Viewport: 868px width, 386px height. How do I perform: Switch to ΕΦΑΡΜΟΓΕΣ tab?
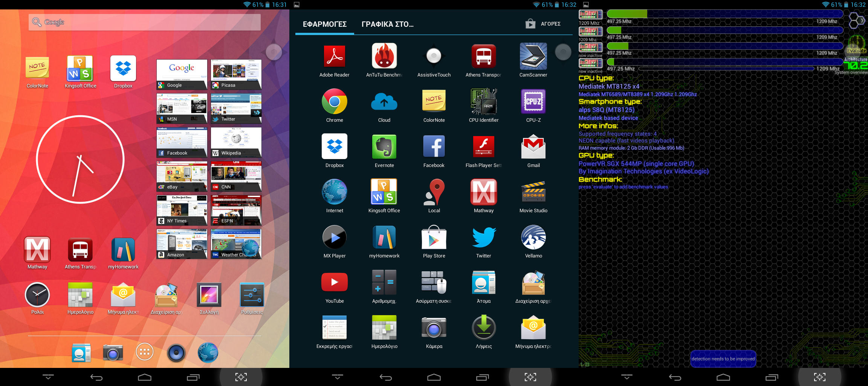point(325,24)
